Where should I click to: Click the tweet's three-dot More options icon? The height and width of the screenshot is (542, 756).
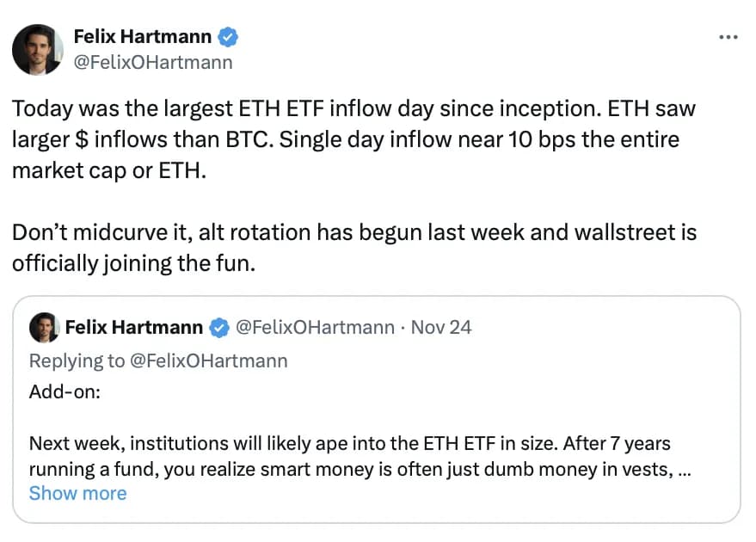pos(728,37)
